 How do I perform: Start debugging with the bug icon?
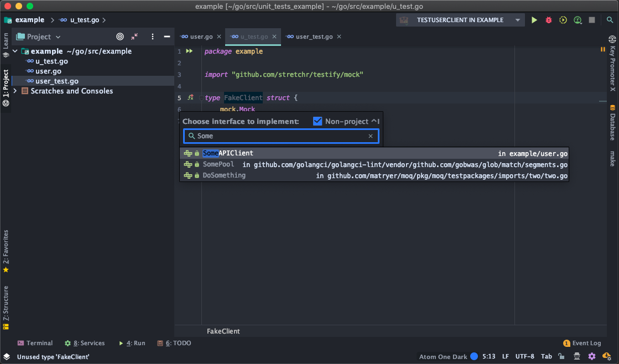point(549,20)
